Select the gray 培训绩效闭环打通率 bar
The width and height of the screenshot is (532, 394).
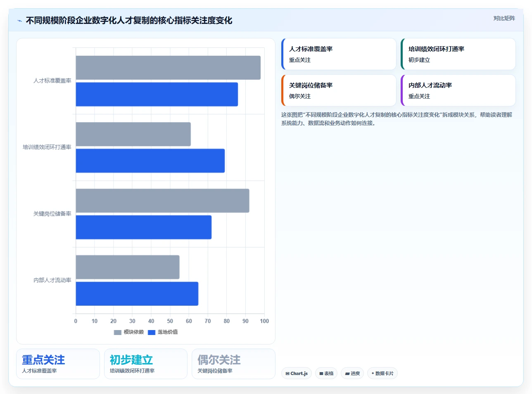tap(133, 134)
